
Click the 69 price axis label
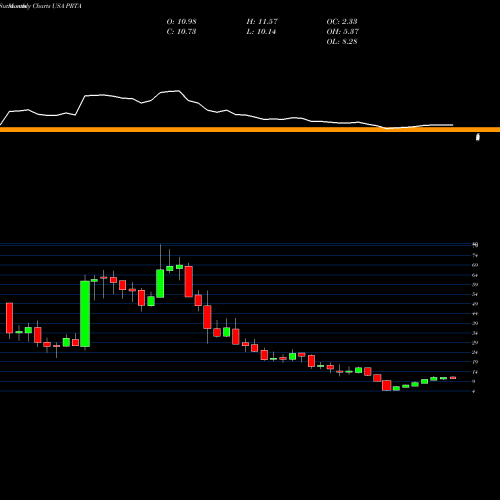[x=475, y=265]
